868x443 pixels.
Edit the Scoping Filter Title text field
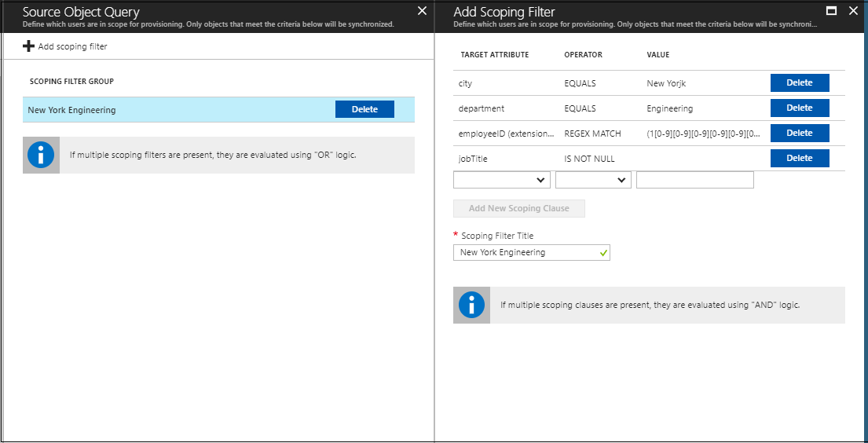point(525,253)
